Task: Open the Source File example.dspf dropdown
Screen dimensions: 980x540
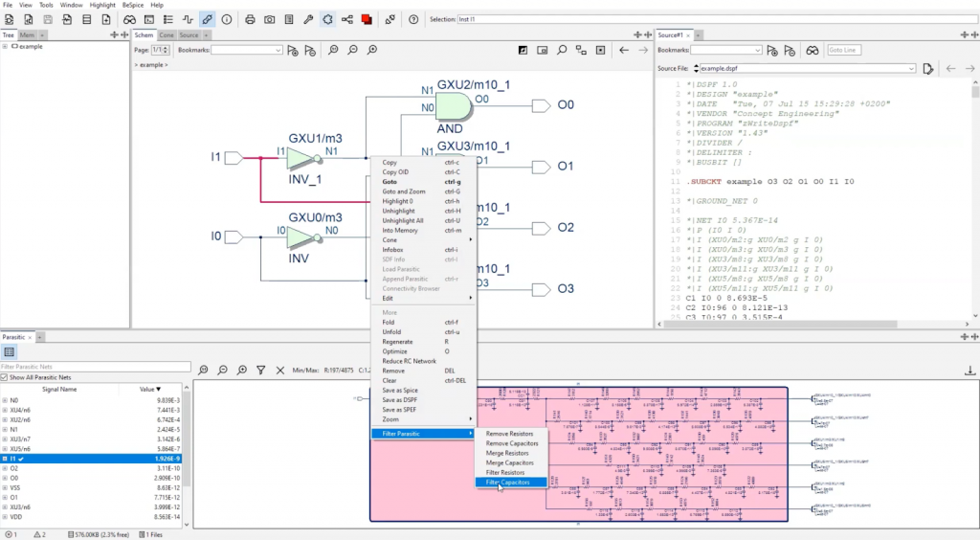Action: [808, 69]
